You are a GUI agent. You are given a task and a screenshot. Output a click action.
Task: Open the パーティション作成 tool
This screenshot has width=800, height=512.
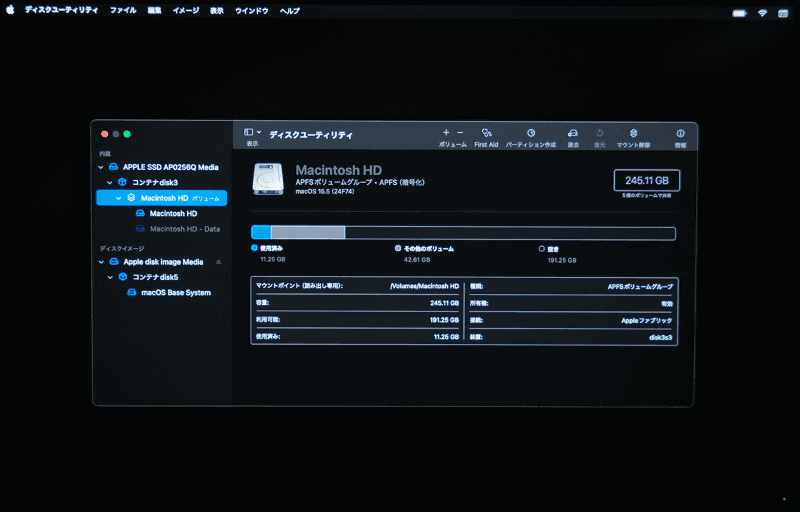click(531, 133)
